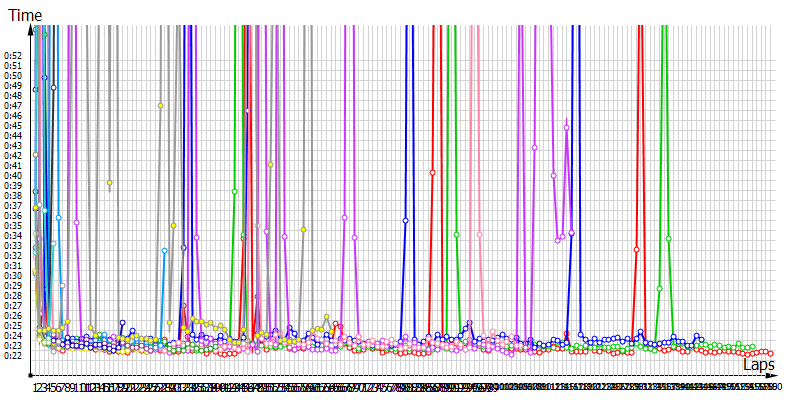Click the red data point at 0:32

[636, 249]
